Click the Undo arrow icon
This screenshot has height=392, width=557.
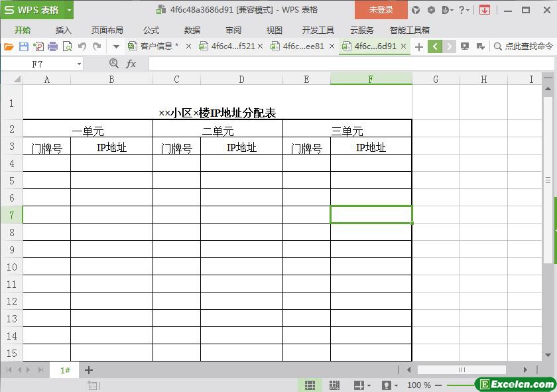point(82,46)
